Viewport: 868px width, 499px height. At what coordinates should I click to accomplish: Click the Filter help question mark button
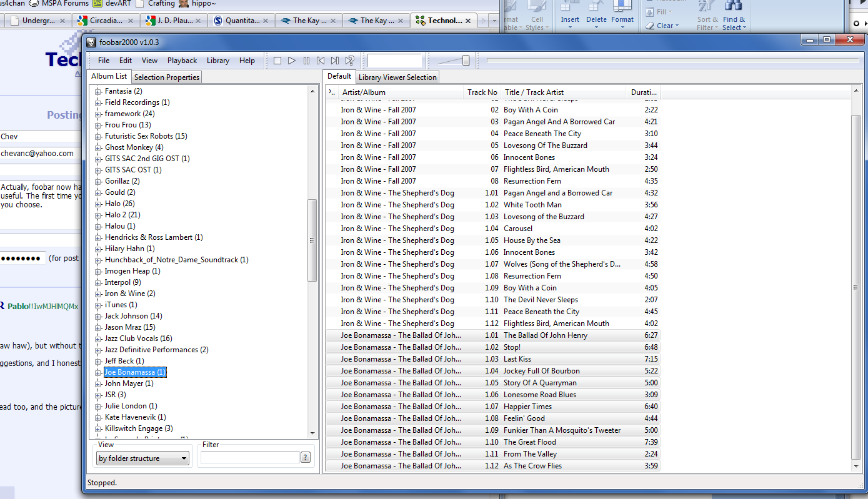click(x=306, y=458)
